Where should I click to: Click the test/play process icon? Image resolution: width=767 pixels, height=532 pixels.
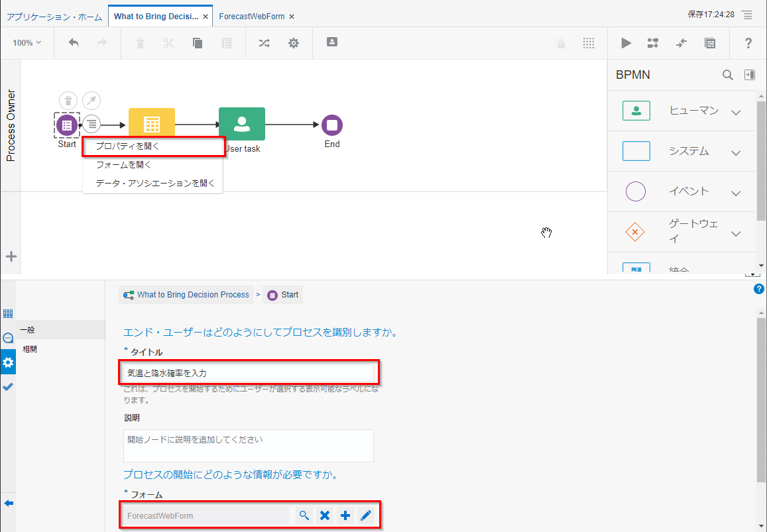point(626,43)
